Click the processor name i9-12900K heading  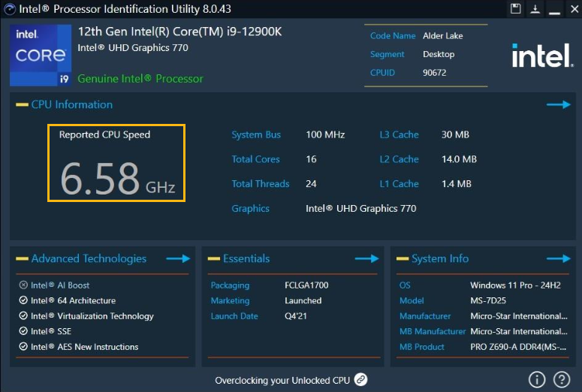coord(179,32)
